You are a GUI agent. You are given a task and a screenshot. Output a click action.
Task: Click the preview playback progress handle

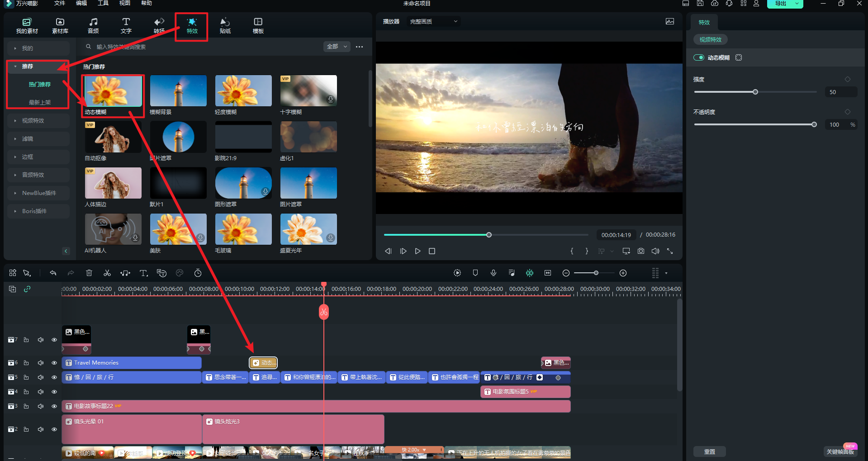pos(489,235)
